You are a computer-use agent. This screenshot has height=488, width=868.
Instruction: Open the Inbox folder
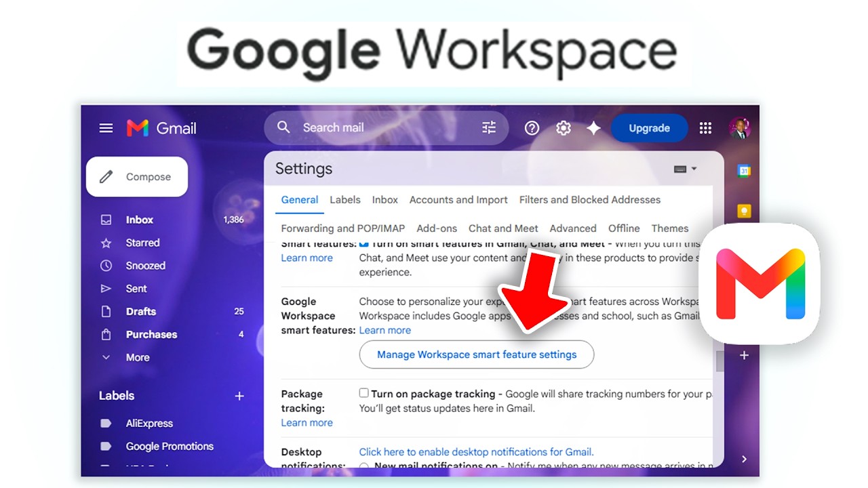tap(139, 220)
